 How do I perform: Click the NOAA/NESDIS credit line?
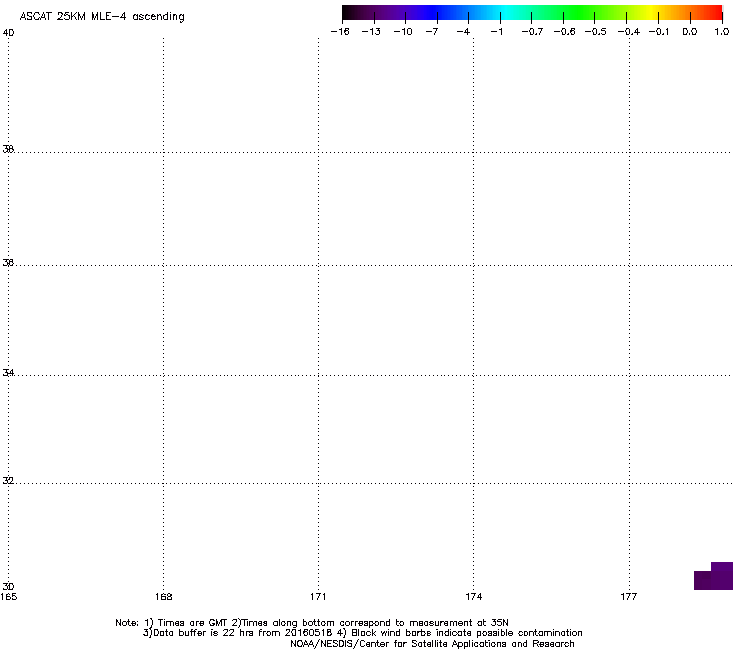(432, 644)
